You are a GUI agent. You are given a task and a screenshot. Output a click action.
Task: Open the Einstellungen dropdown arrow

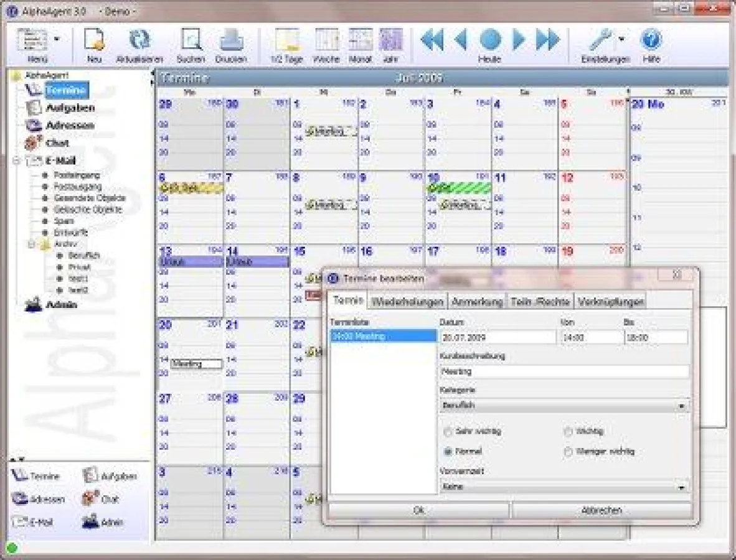tap(621, 40)
